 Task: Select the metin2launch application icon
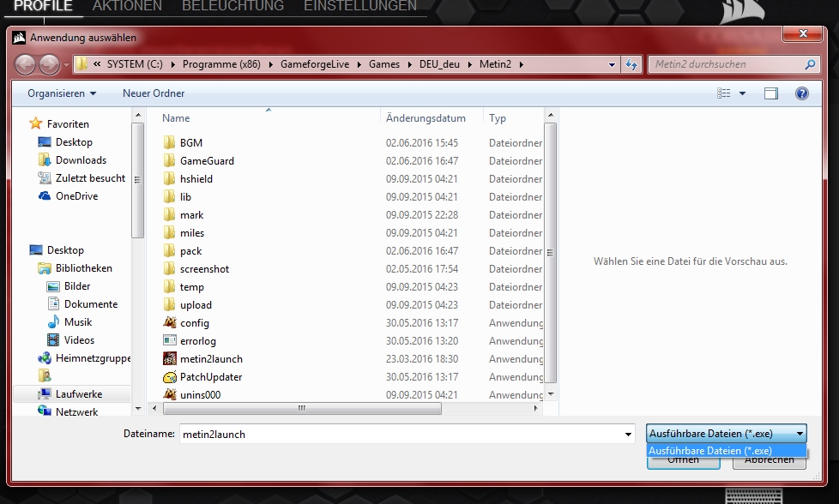point(170,358)
